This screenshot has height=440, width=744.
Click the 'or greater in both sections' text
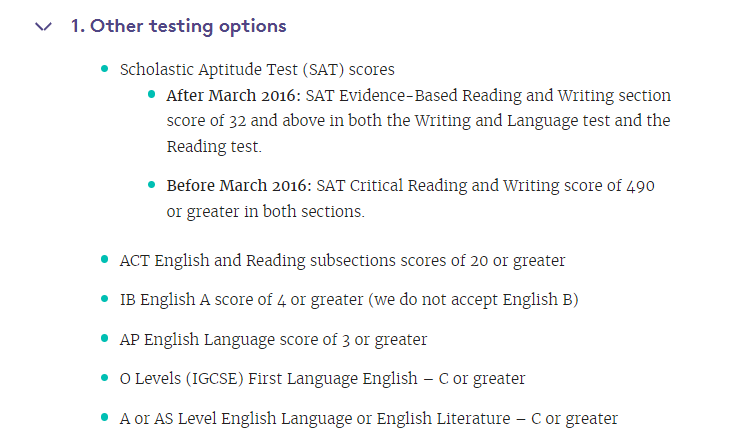[265, 212]
